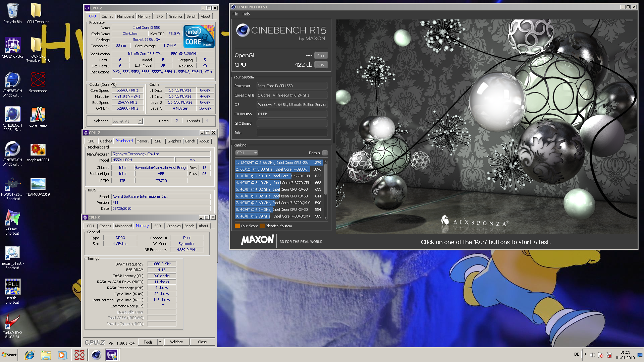Click CPU-Z Tools button

(148, 342)
